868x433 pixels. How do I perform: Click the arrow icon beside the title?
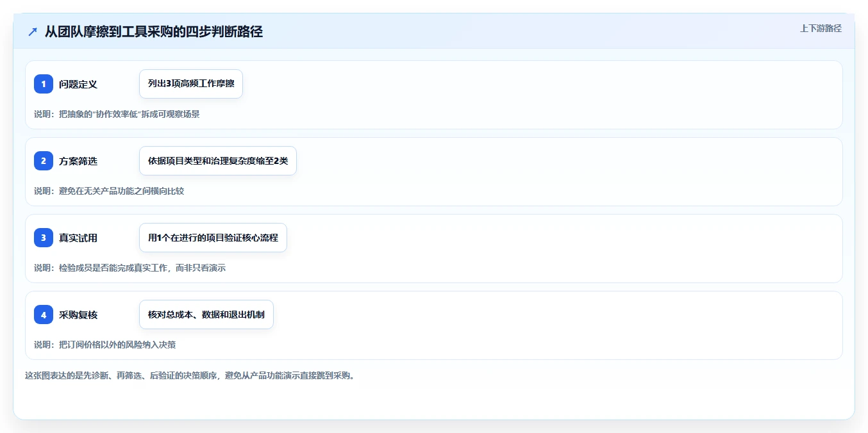(x=33, y=31)
